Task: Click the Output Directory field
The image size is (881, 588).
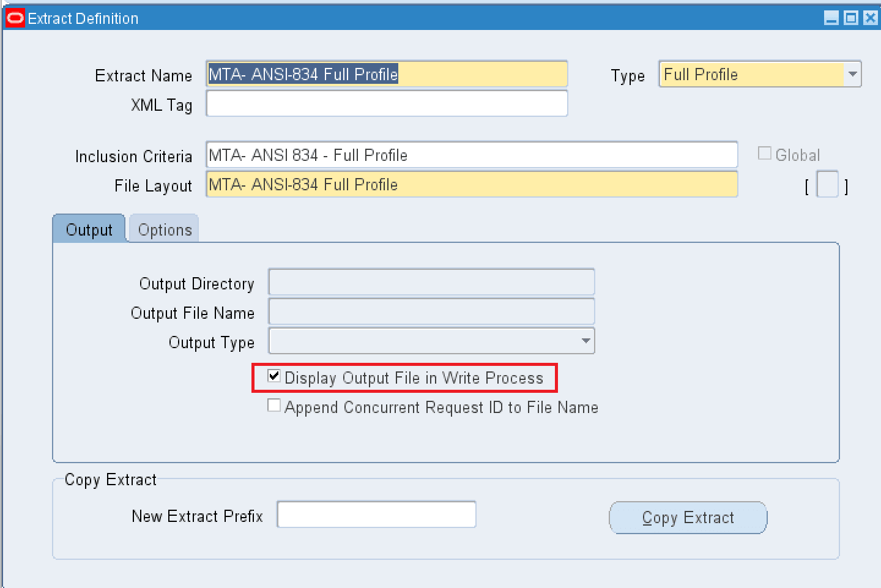Action: click(431, 282)
